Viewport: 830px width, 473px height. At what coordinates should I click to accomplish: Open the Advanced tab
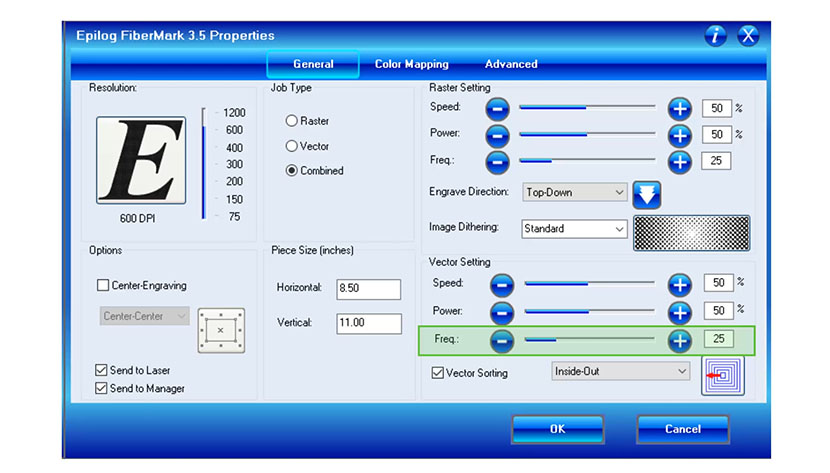(511, 64)
